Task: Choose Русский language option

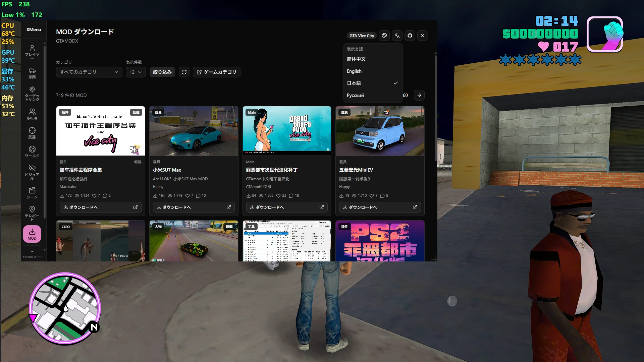Action: point(372,95)
